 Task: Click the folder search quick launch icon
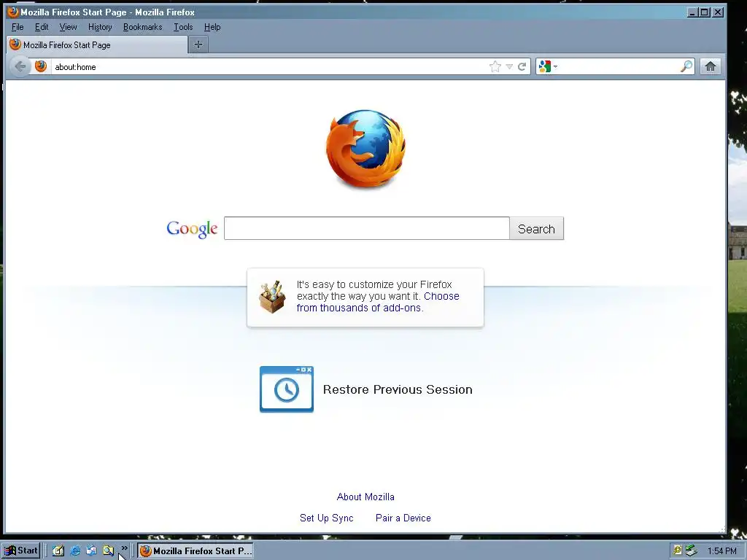click(108, 551)
